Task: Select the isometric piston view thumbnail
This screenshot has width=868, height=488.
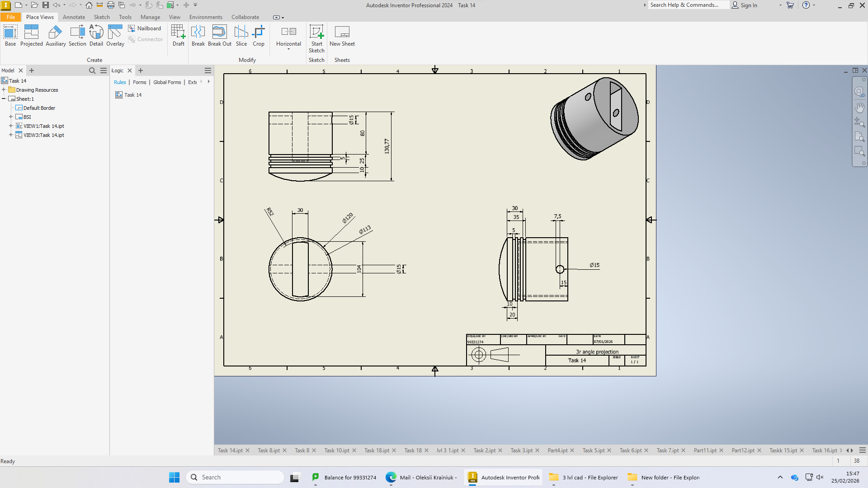Action: coord(594,118)
